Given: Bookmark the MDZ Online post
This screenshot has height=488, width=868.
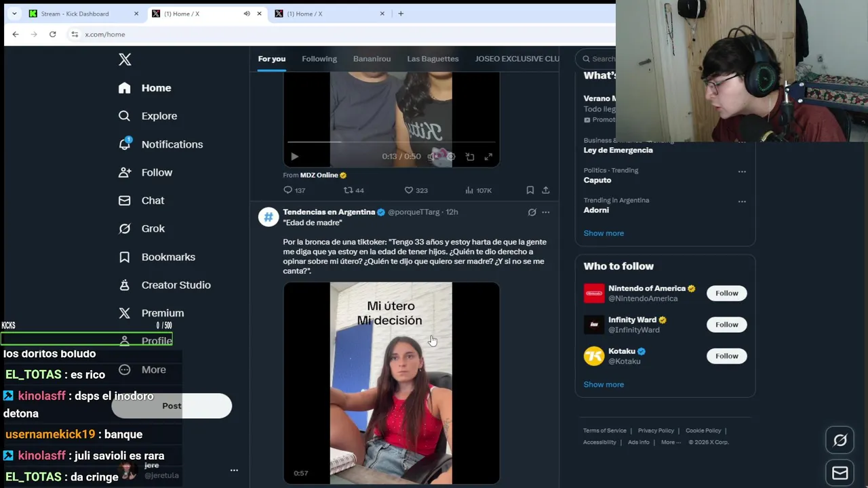Looking at the screenshot, I should (530, 190).
